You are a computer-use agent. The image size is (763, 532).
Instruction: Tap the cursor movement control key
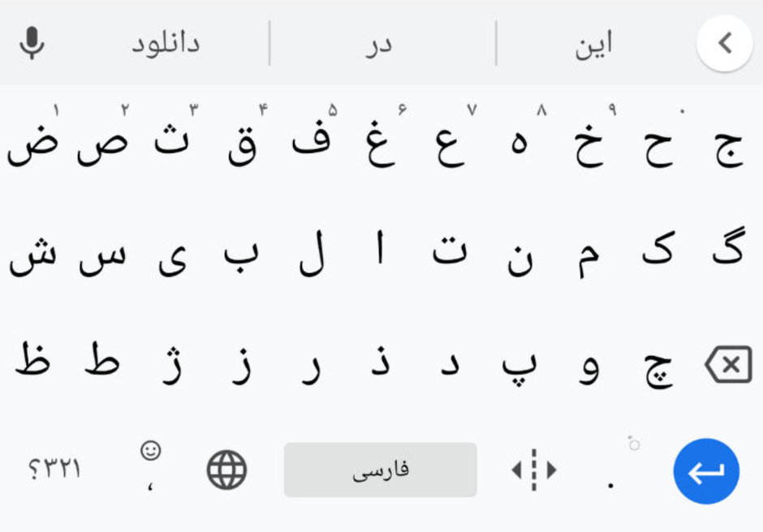coord(532,470)
